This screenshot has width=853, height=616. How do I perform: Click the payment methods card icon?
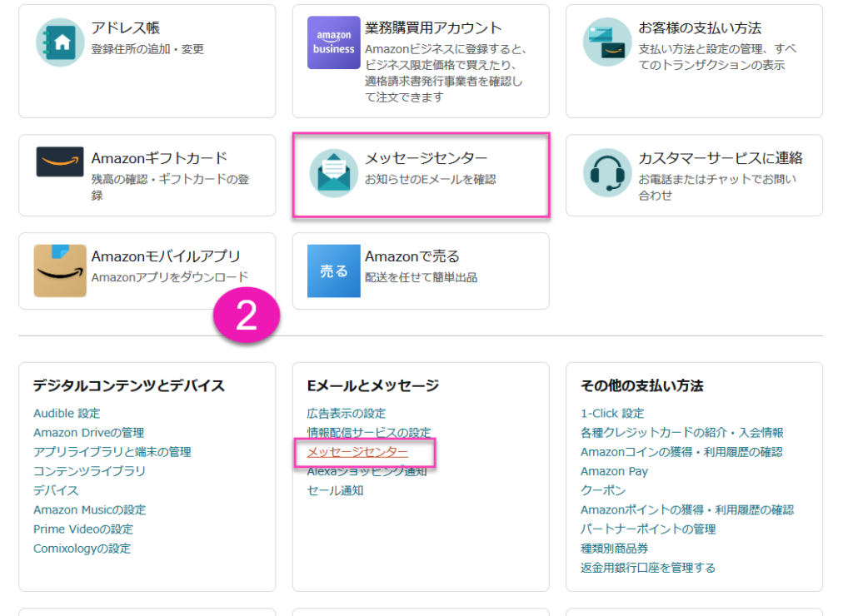pyautogui.click(x=607, y=42)
